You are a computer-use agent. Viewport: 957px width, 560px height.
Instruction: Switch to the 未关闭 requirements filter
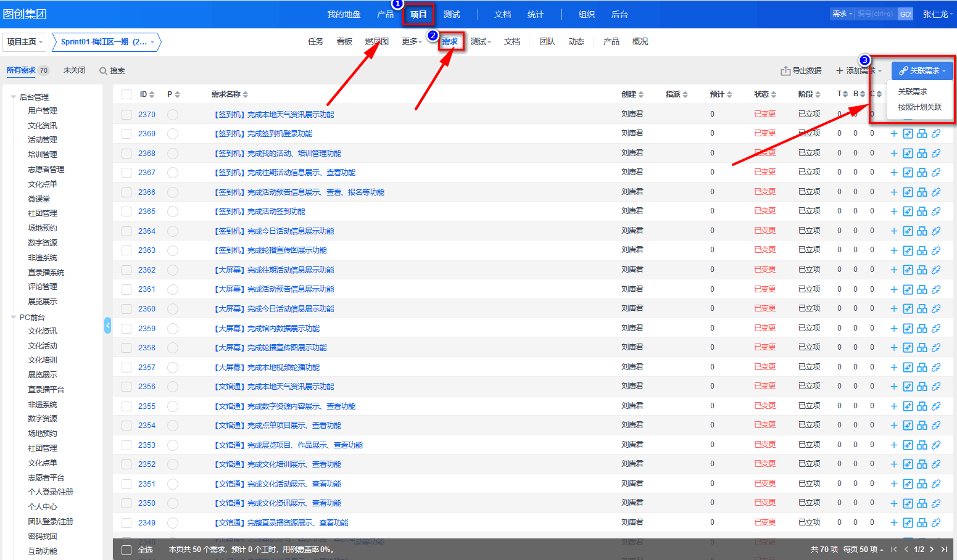pos(74,70)
